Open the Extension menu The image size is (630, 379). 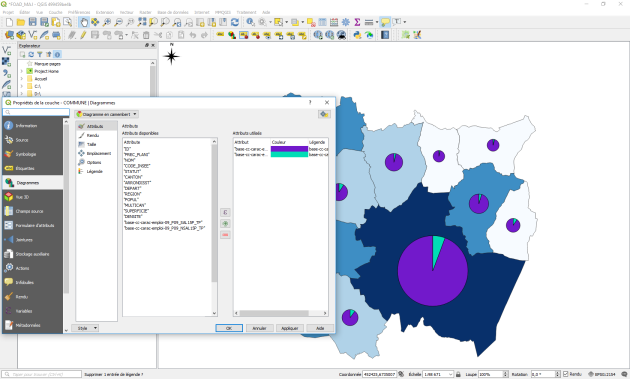[105, 12]
